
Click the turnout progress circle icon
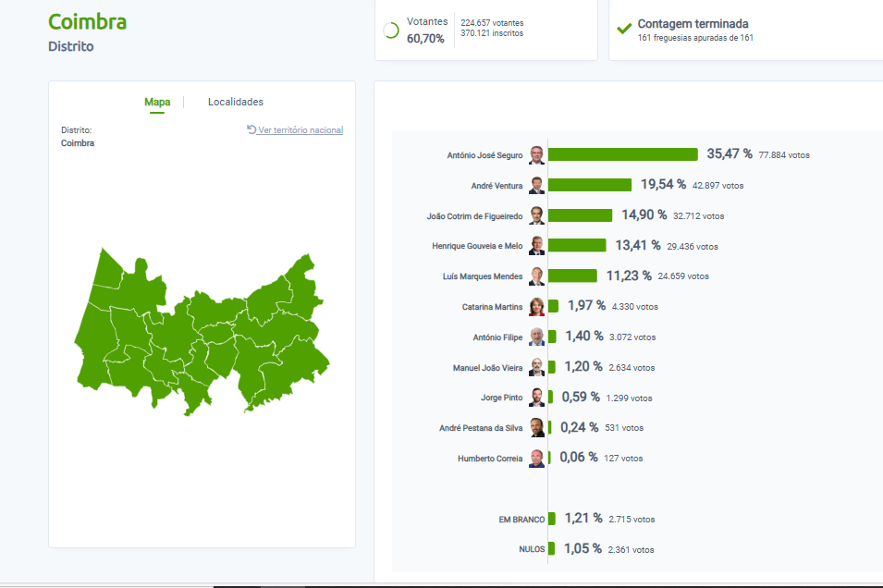(x=391, y=31)
